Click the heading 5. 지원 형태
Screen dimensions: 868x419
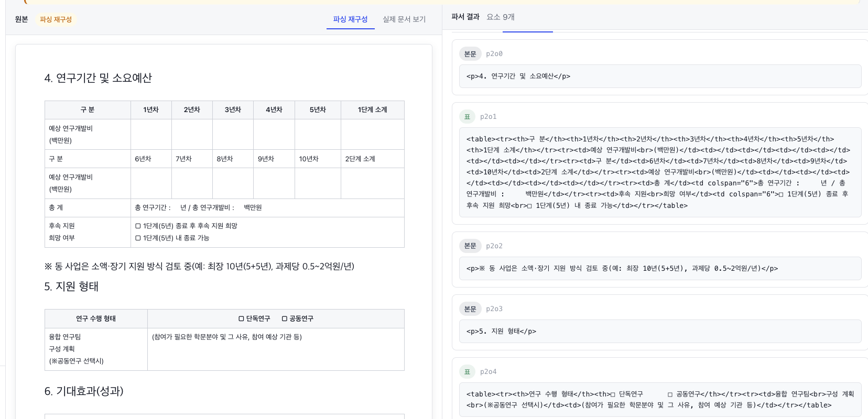(71, 286)
